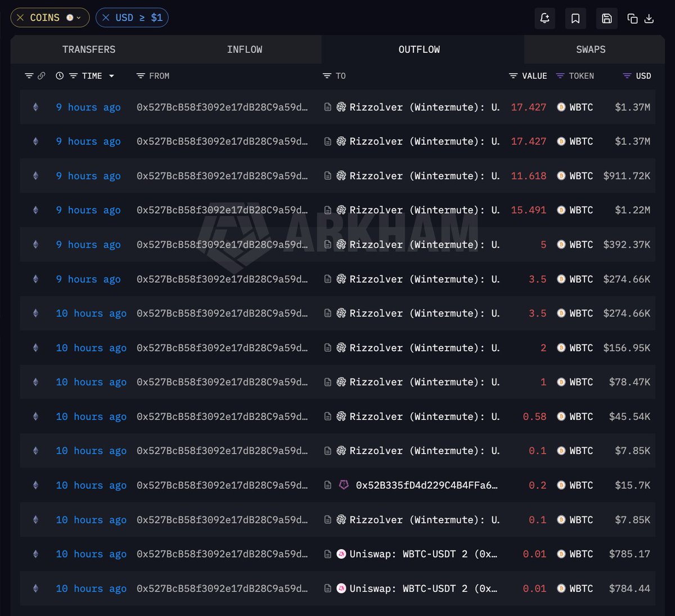Click the copy icon

pos(632,19)
